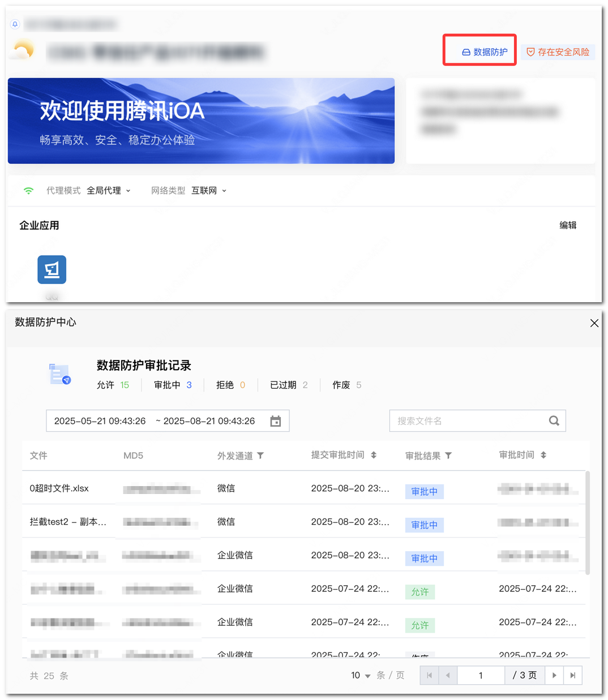Click the magnifier search icon

[x=554, y=421]
